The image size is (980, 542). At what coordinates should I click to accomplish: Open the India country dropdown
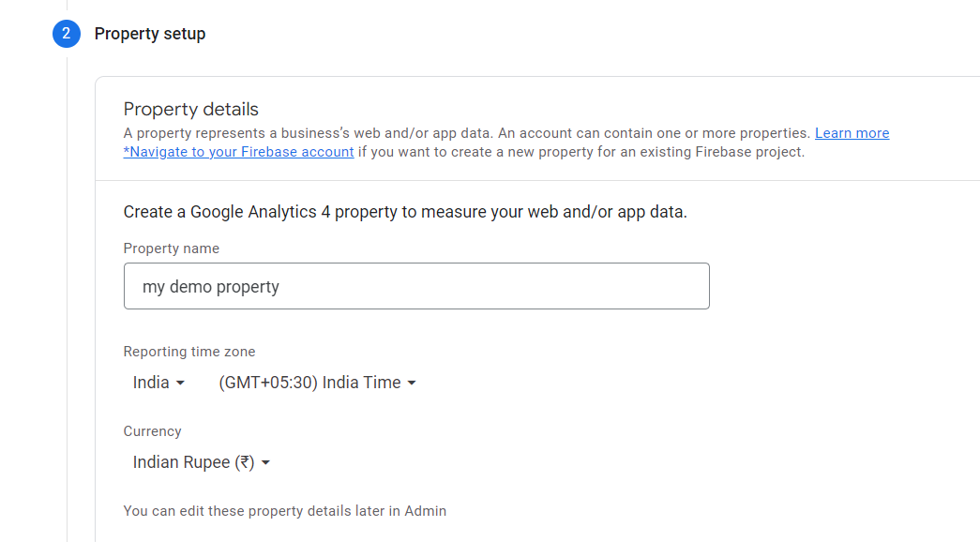(152, 383)
